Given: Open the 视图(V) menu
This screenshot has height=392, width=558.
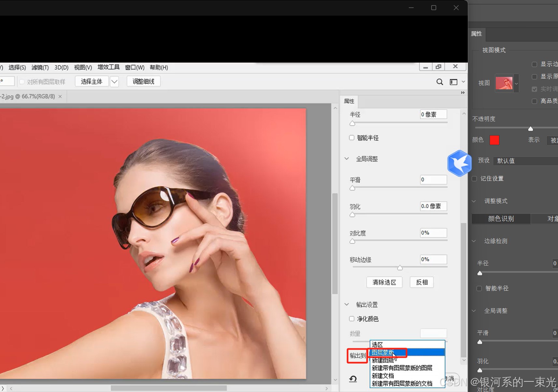Looking at the screenshot, I should point(83,67).
